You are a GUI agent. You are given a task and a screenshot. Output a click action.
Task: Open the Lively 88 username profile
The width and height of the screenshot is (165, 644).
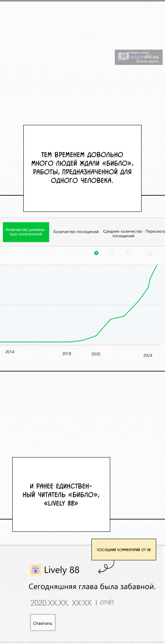62,570
